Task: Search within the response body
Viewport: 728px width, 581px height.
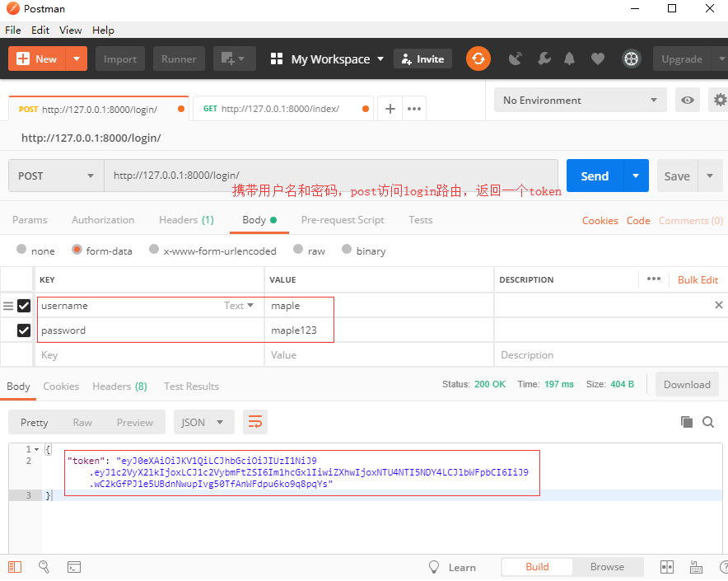Action: [x=708, y=422]
